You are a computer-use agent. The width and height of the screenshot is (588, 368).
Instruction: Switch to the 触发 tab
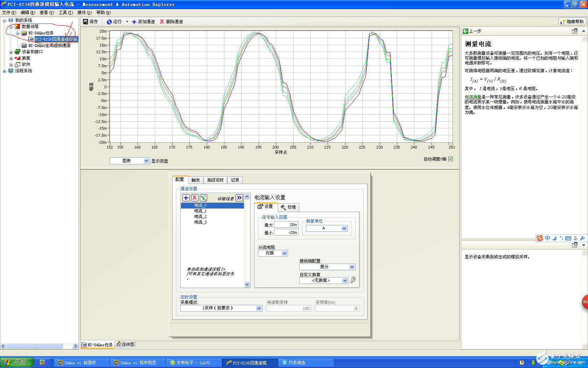pos(196,180)
